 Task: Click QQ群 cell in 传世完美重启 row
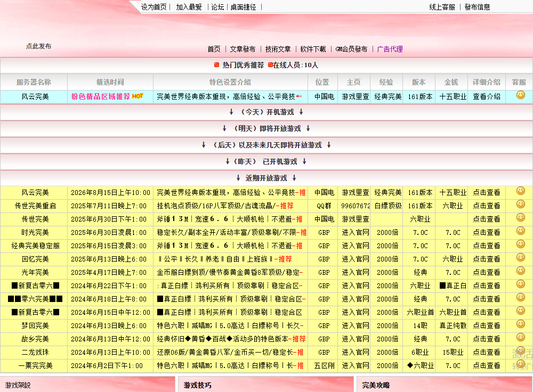324,206
